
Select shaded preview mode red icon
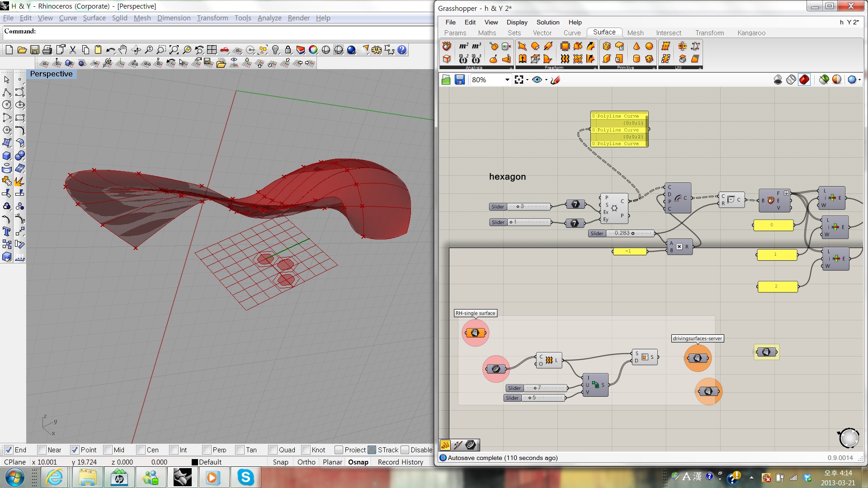[804, 80]
